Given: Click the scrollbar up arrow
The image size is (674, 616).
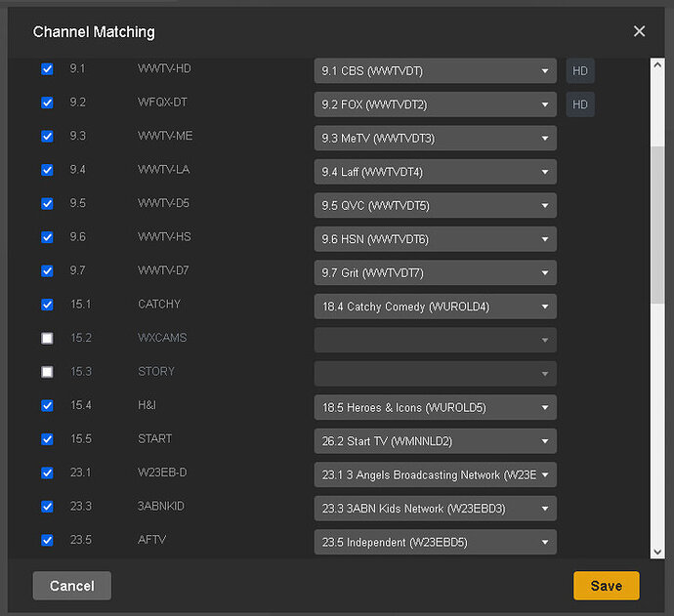Looking at the screenshot, I should [657, 65].
